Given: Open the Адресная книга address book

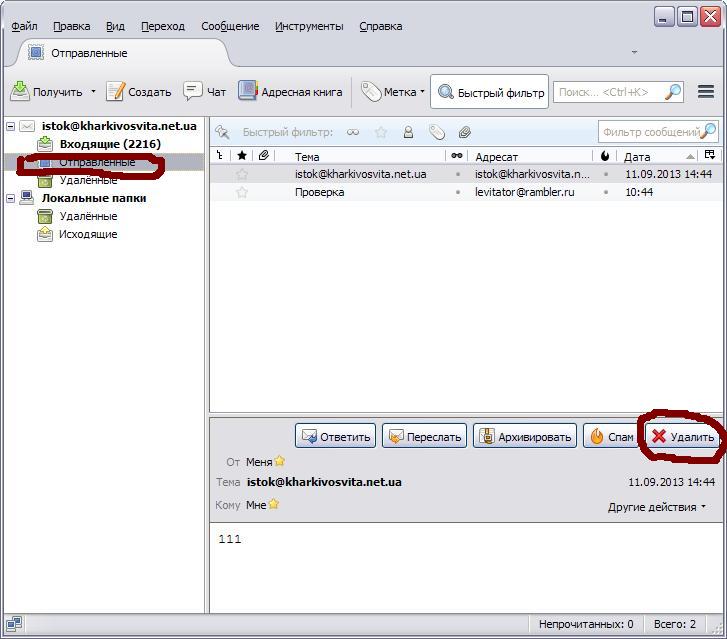Looking at the screenshot, I should pos(290,91).
